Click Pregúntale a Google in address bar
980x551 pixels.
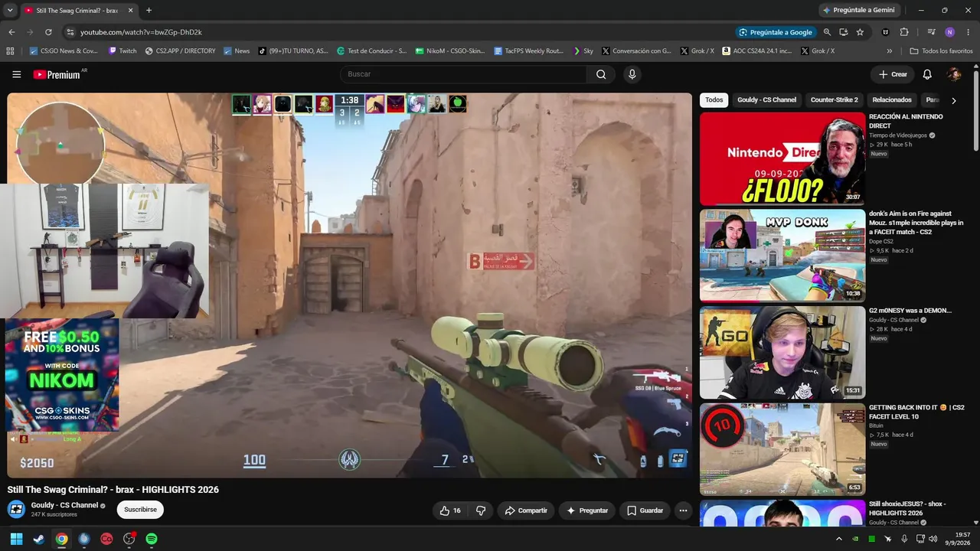tap(775, 32)
